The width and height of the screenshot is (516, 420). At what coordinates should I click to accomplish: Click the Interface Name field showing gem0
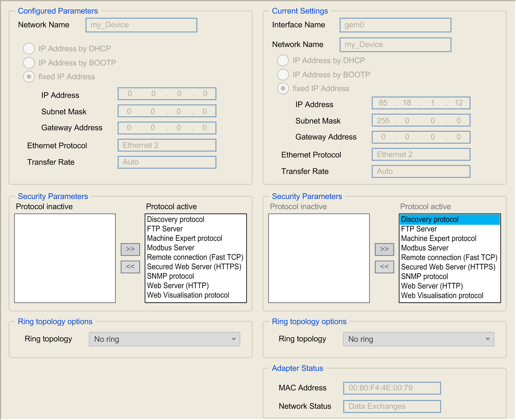coord(395,25)
